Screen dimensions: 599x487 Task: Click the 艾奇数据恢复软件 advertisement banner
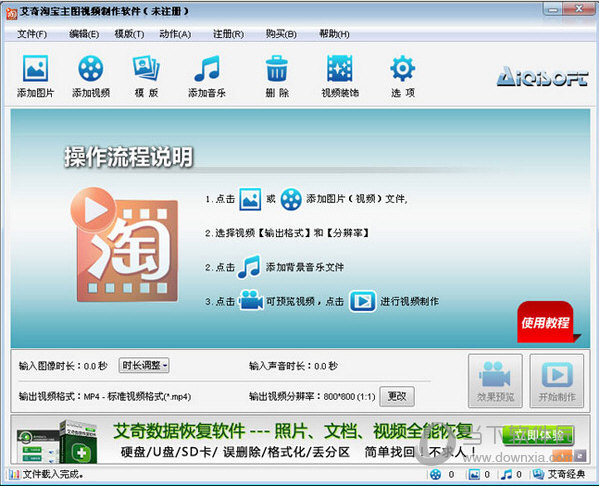(x=300, y=440)
